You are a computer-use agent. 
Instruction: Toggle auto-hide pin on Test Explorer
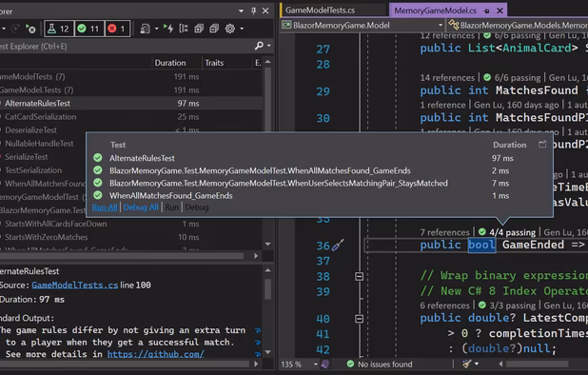pos(253,10)
